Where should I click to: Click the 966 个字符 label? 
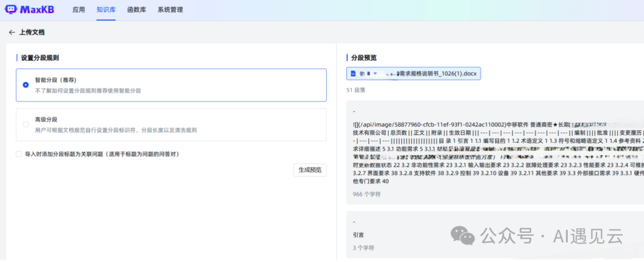366,194
